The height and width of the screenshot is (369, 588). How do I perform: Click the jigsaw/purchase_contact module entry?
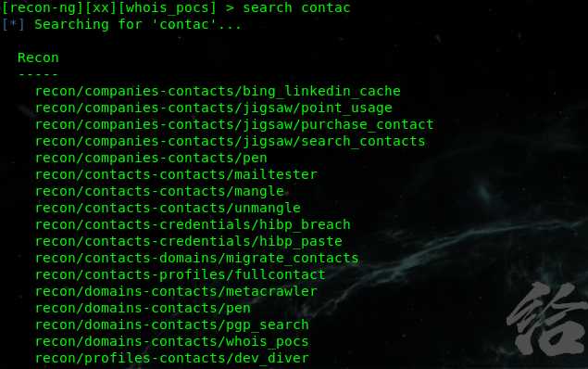234,124
